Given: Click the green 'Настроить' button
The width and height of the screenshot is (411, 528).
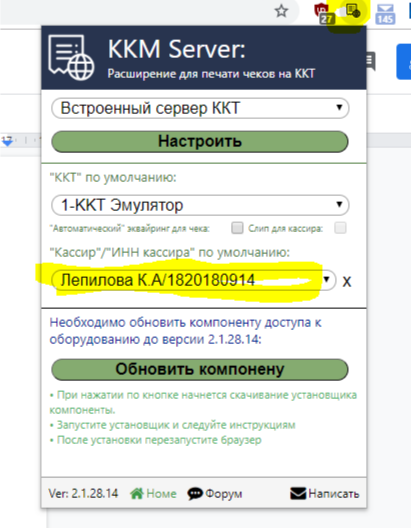Looking at the screenshot, I should (200, 141).
